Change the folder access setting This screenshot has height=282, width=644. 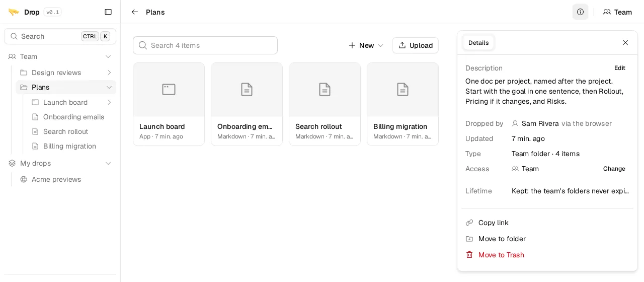click(x=614, y=169)
